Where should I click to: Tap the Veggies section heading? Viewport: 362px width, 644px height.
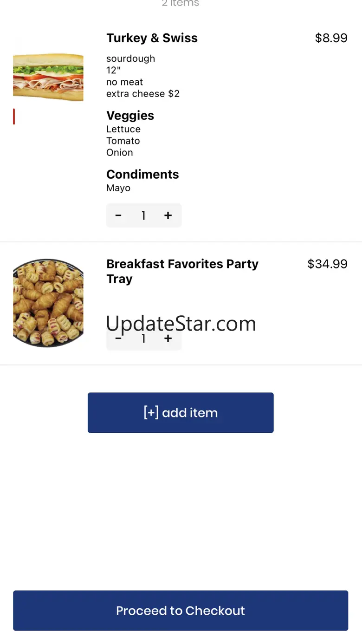(130, 116)
